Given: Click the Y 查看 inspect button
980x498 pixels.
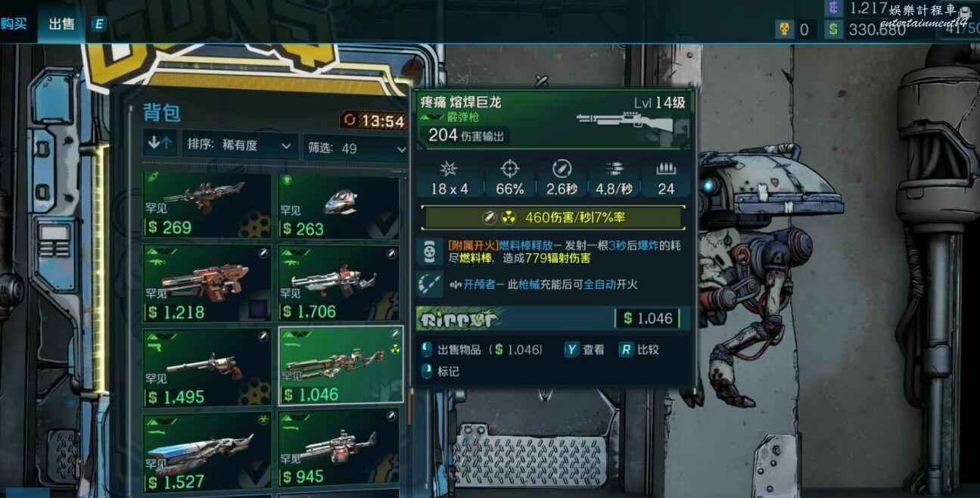Looking at the screenshot, I should tap(585, 350).
